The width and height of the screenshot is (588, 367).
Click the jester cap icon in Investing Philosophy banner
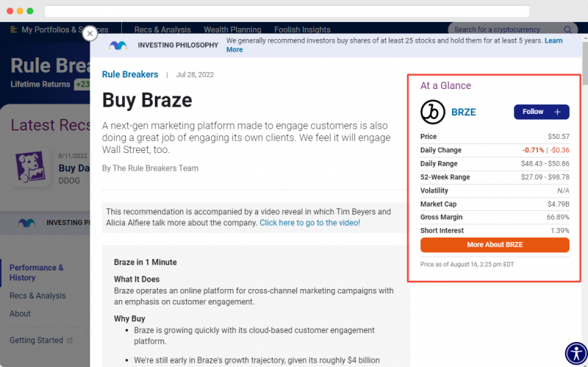coord(118,46)
